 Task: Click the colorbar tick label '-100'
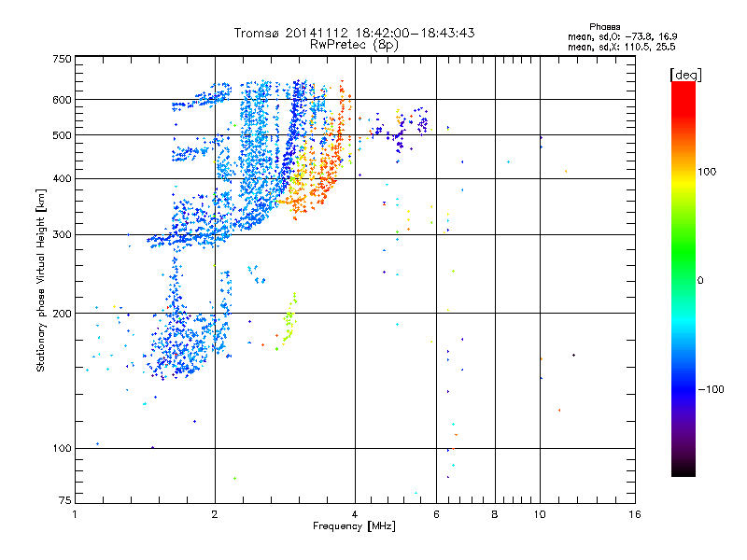click(x=711, y=389)
